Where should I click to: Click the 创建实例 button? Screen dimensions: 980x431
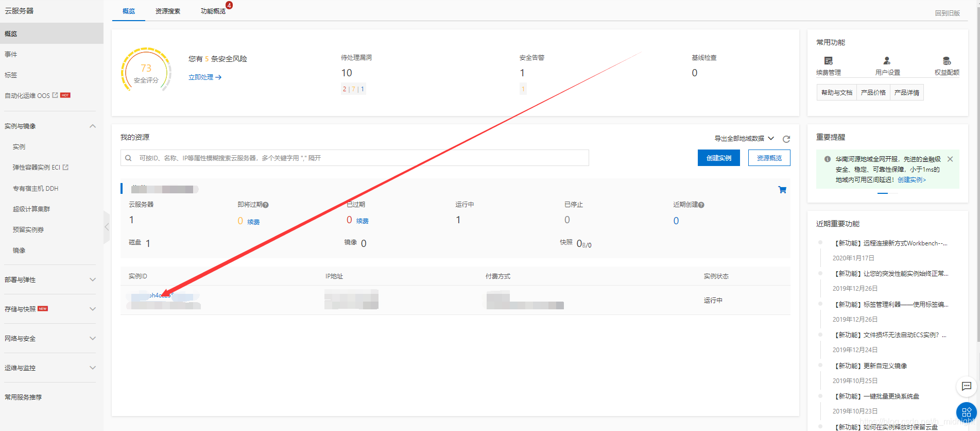(x=719, y=158)
